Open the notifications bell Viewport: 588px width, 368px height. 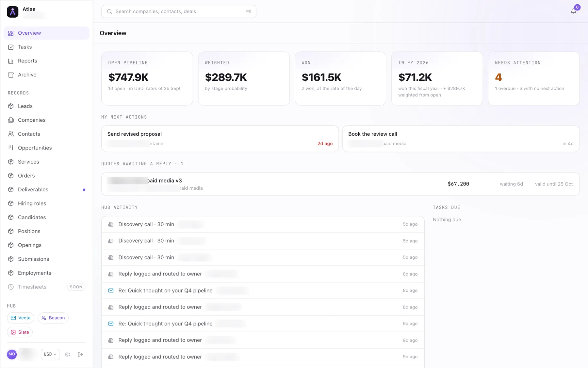tap(573, 11)
